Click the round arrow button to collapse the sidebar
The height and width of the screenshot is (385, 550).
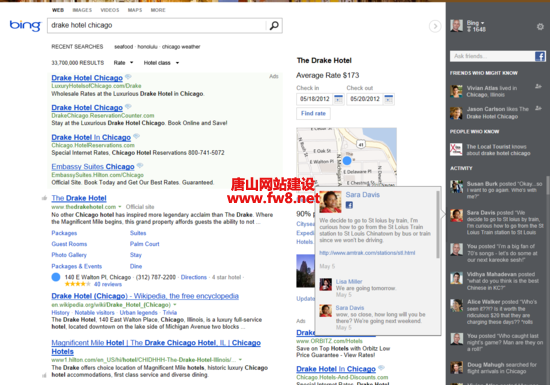click(x=435, y=26)
